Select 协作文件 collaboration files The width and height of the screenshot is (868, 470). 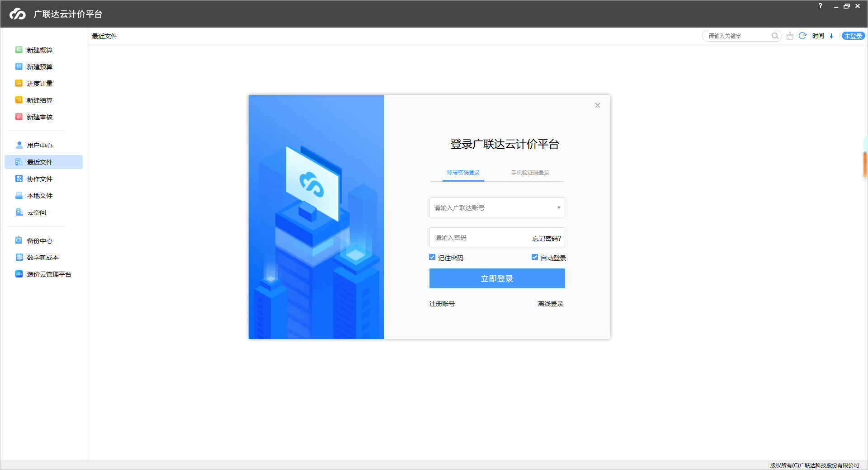38,179
